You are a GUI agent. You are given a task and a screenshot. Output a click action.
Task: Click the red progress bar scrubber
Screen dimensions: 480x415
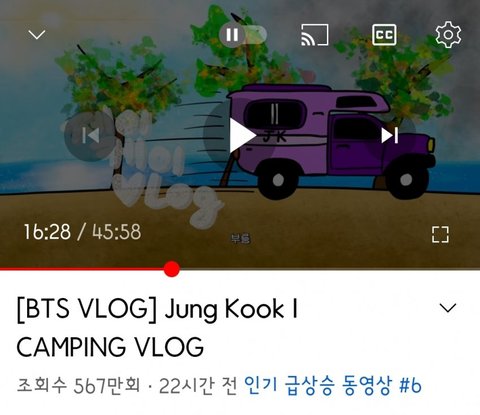click(172, 269)
